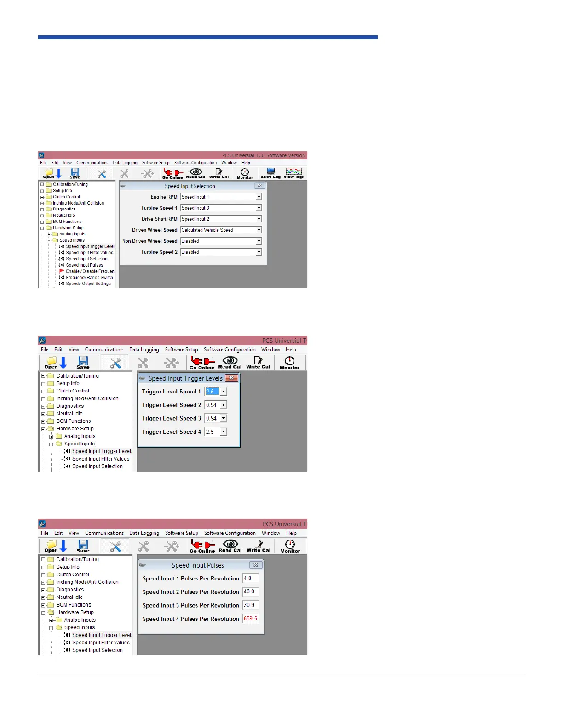Open Help menu in Speed Input Pulses screenshot

point(291,533)
